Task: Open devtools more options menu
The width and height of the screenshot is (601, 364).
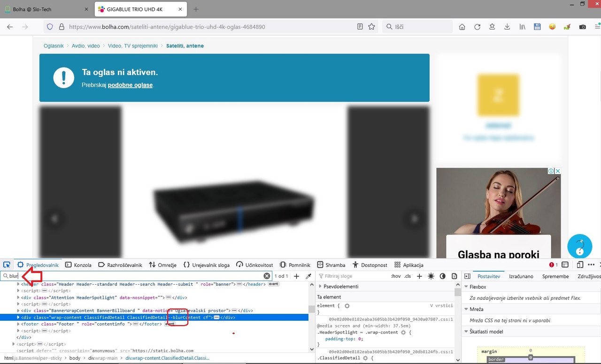Action: coord(591,265)
